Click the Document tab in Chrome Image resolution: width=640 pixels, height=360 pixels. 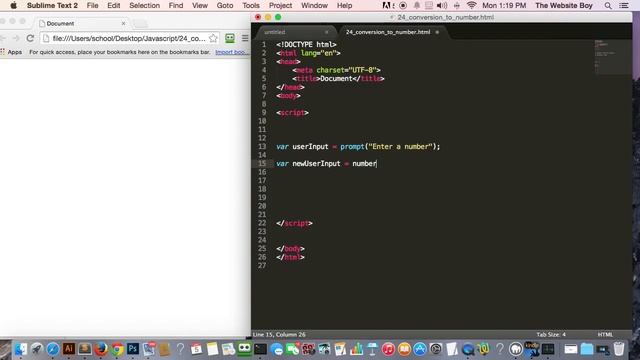(x=82, y=23)
